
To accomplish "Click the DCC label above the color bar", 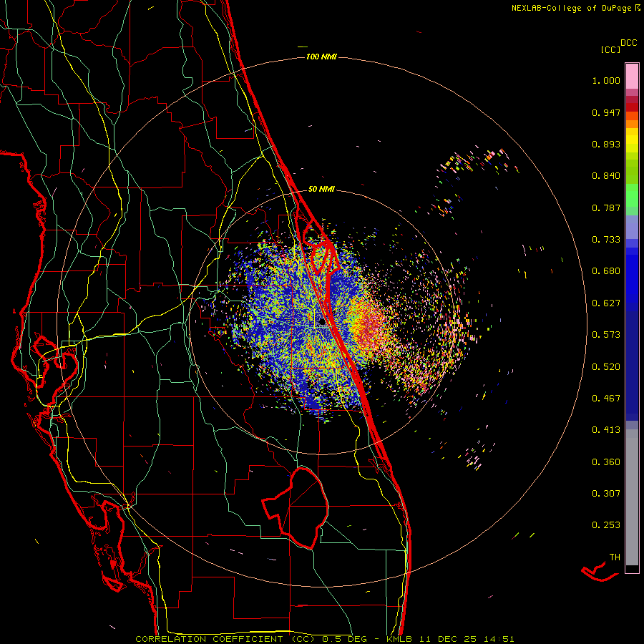I will pos(628,43).
